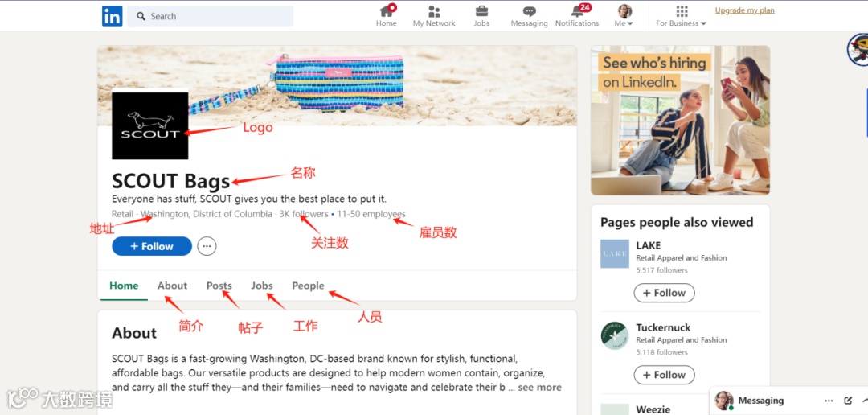
Task: Follow the Tuckernuck page
Action: click(x=665, y=375)
